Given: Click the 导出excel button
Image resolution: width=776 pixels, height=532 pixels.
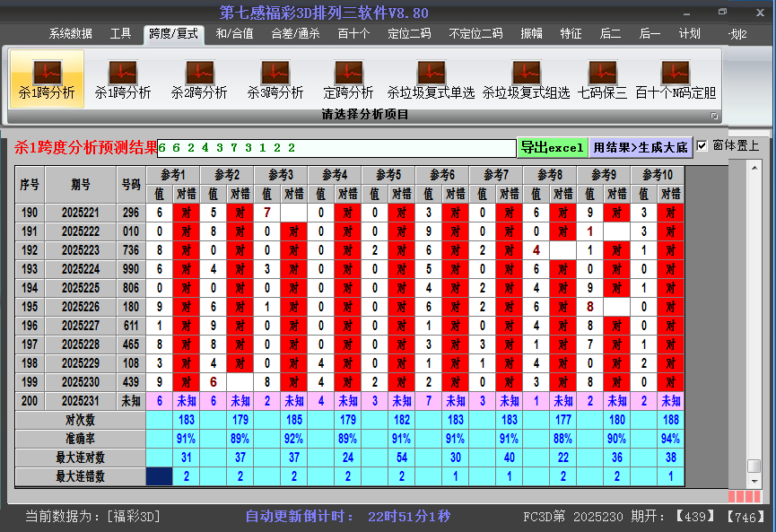Looking at the screenshot, I should pos(552,147).
